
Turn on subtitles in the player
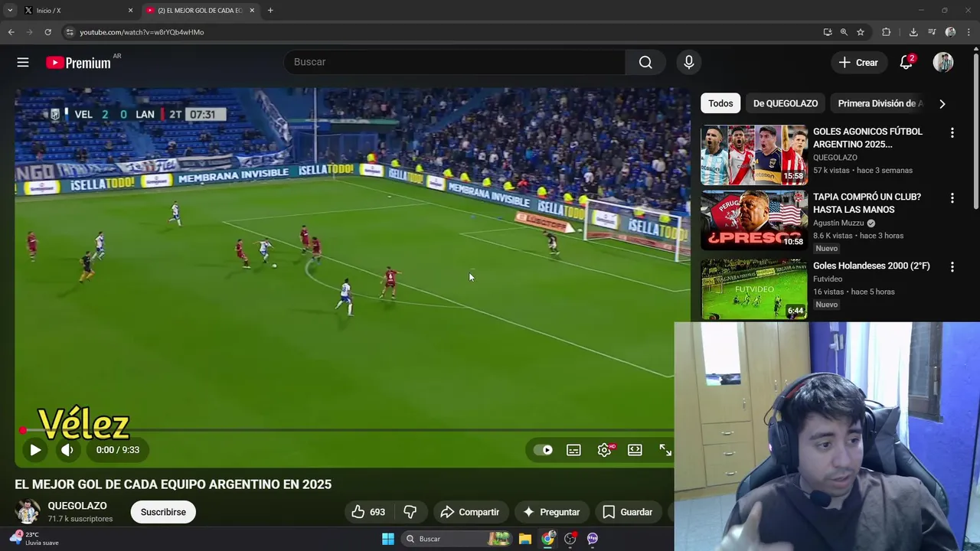pos(573,450)
